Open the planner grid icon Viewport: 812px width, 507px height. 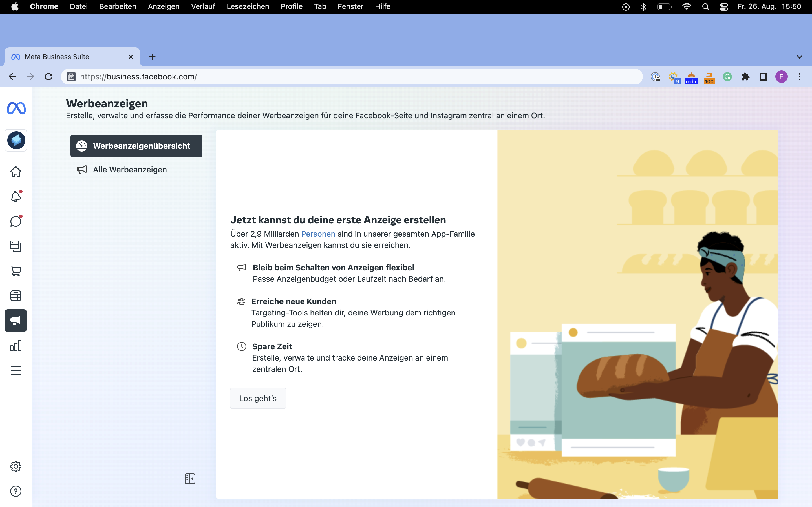pyautogui.click(x=16, y=296)
